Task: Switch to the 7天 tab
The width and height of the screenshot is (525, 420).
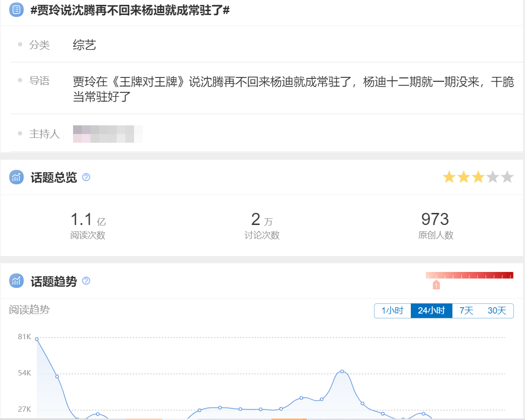Action: click(x=465, y=311)
